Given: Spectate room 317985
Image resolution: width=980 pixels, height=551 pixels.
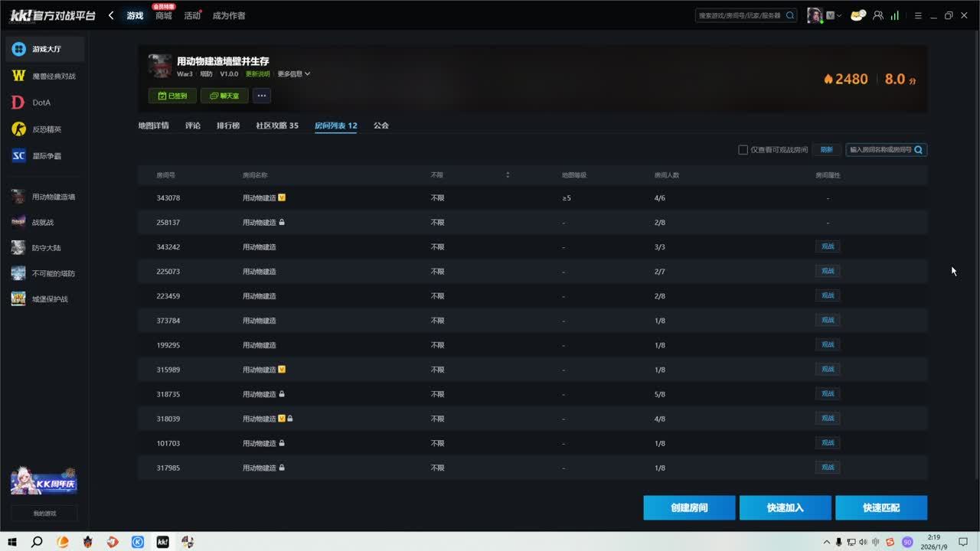Looking at the screenshot, I should pyautogui.click(x=828, y=467).
